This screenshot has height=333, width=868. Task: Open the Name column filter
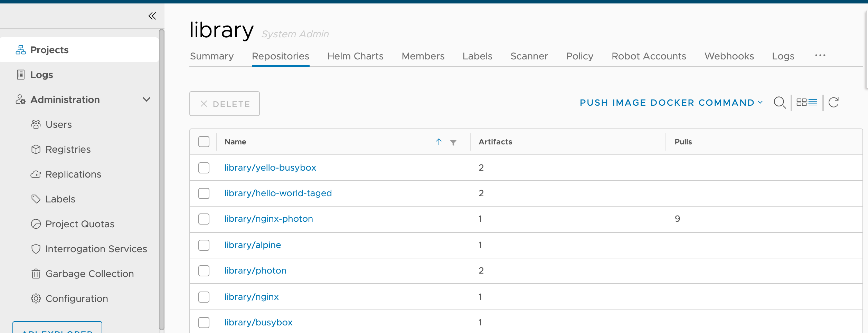(x=453, y=142)
